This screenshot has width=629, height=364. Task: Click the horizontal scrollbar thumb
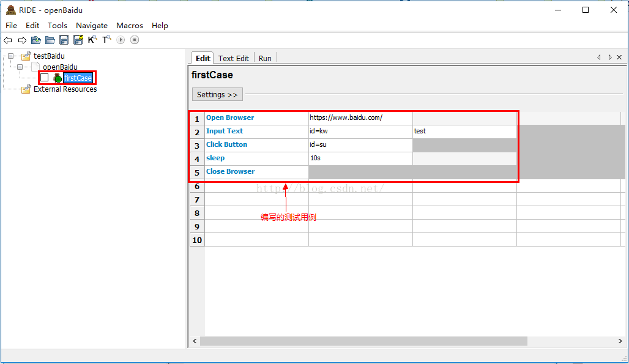(363, 341)
